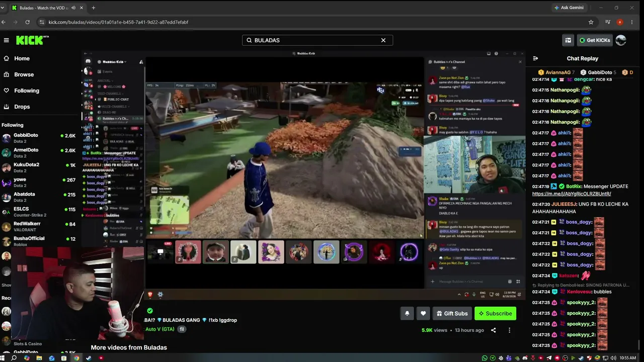
Task: Click into the BULADAS search field
Action: click(x=317, y=40)
